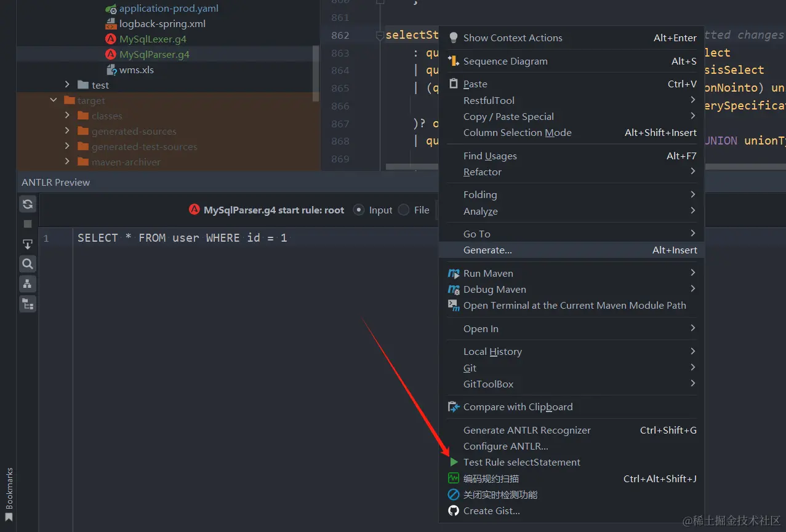The width and height of the screenshot is (786, 532).
Task: Click the stop square icon in ANTLR Preview
Action: [x=28, y=224]
